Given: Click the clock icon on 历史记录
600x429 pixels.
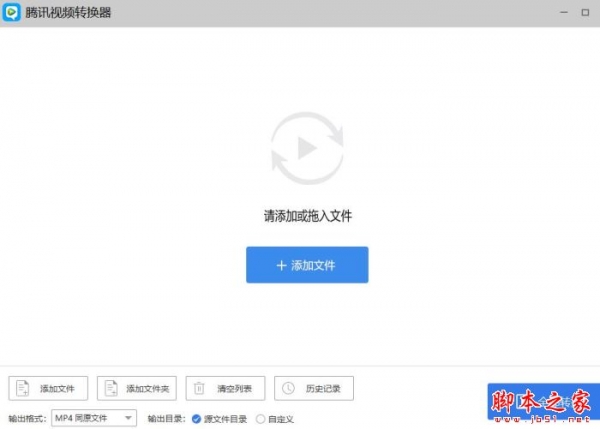Looking at the screenshot, I should [288, 388].
